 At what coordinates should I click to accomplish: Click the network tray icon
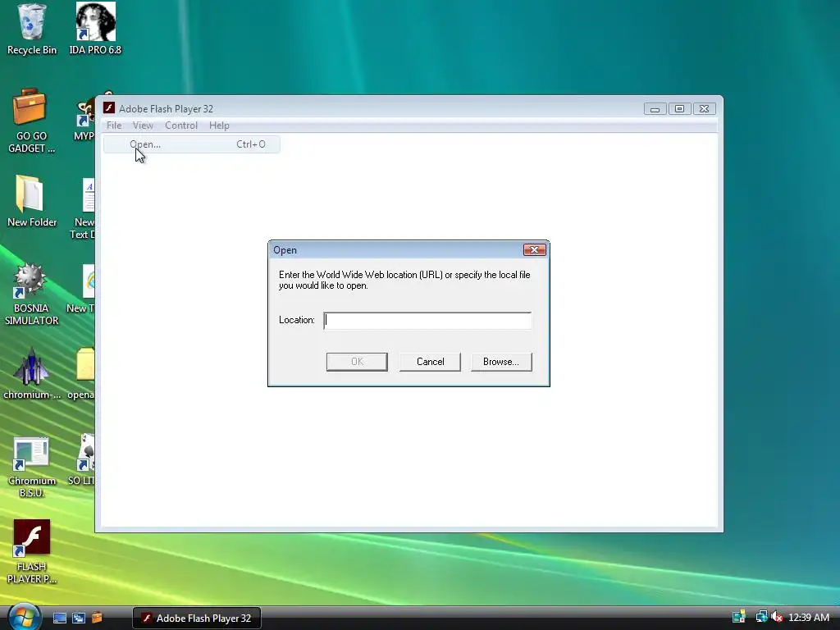click(761, 617)
